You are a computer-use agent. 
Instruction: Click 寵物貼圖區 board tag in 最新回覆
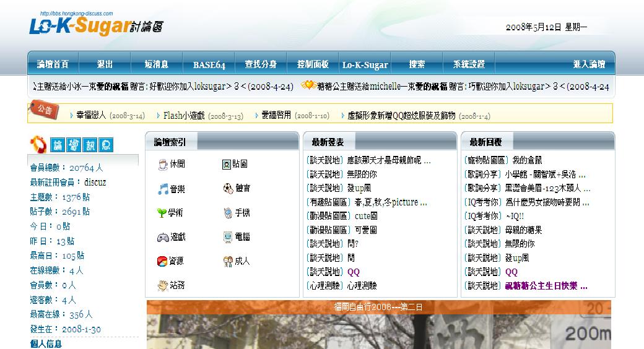click(x=486, y=160)
